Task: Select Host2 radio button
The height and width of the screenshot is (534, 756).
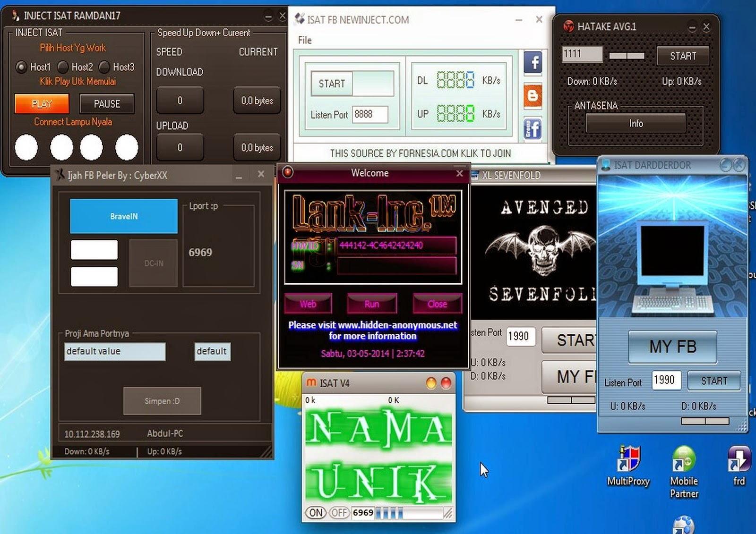Action: point(62,67)
